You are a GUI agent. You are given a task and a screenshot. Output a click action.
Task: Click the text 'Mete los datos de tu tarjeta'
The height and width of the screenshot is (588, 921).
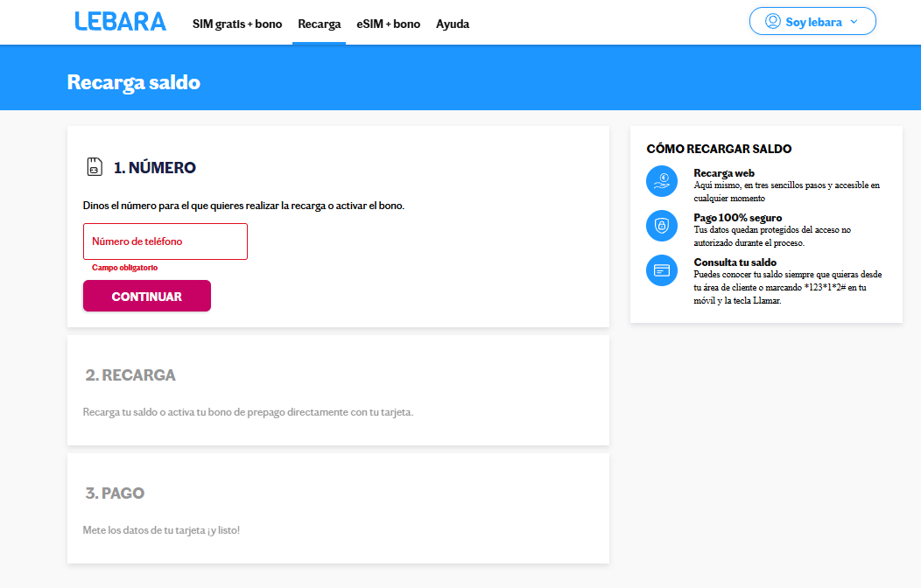tap(161, 530)
